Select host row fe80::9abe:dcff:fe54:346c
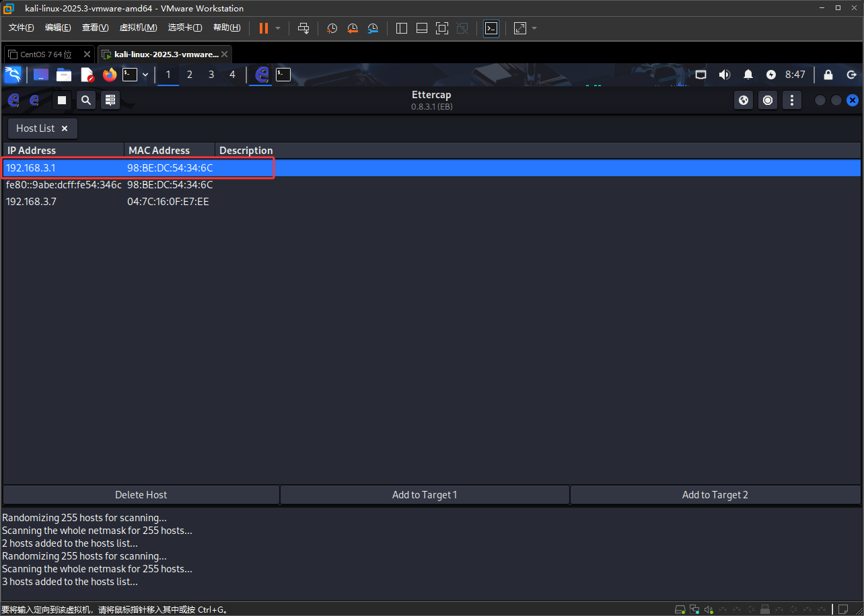This screenshot has width=864, height=616. [432, 185]
